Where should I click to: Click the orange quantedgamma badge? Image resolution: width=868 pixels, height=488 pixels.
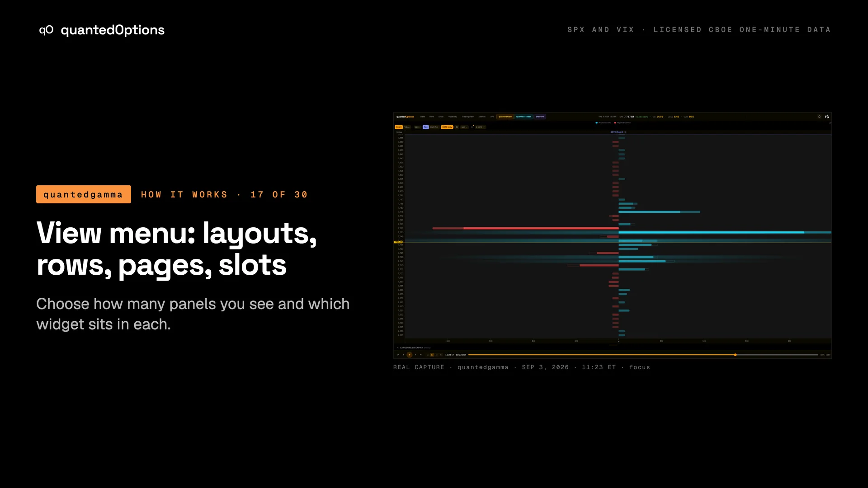[x=84, y=194]
